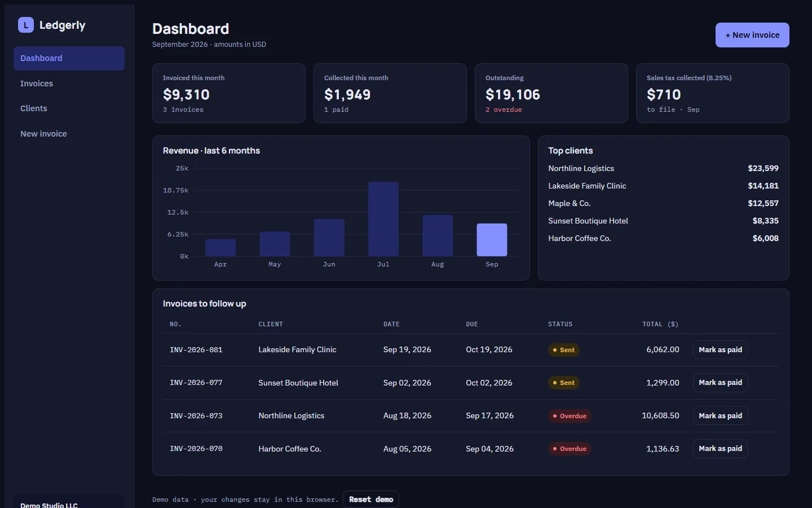Click the total 10,608.50 cell

click(660, 416)
